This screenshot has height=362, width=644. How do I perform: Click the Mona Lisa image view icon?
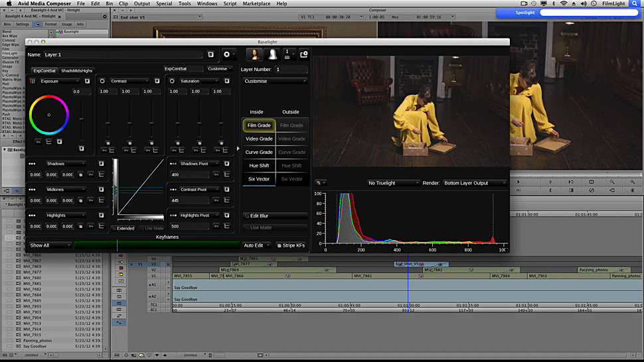click(x=254, y=55)
